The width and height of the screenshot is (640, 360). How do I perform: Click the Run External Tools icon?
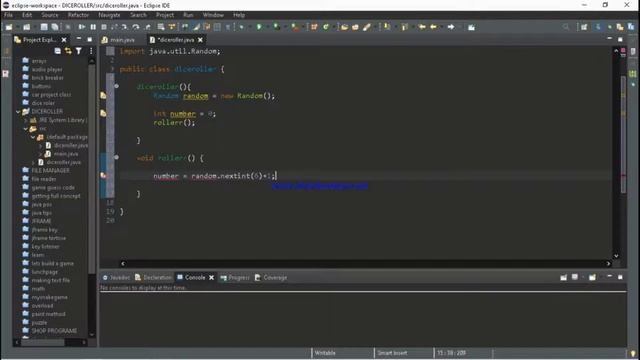pyautogui.click(x=295, y=27)
